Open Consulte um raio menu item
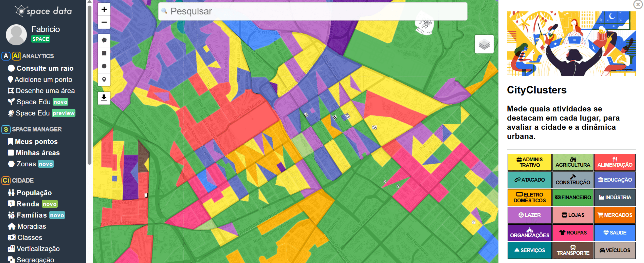This screenshot has width=644, height=263. (x=45, y=68)
